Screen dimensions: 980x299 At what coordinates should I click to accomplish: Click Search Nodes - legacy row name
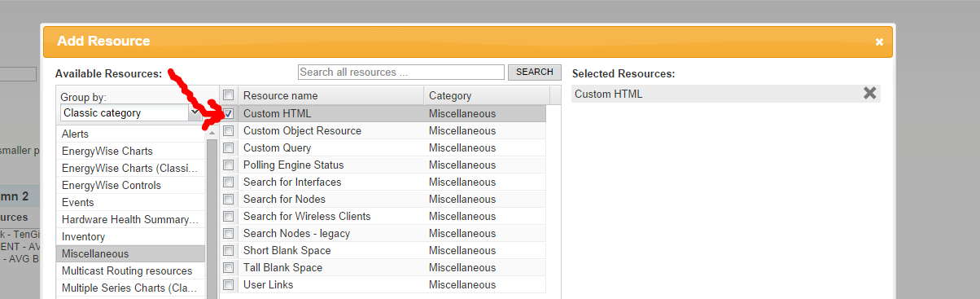click(296, 234)
